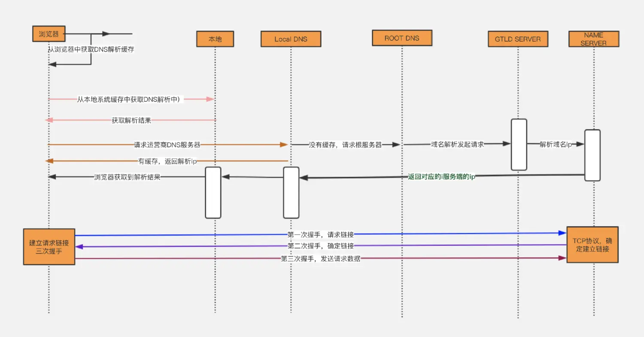Select the Local DNS header box

pos(291,39)
